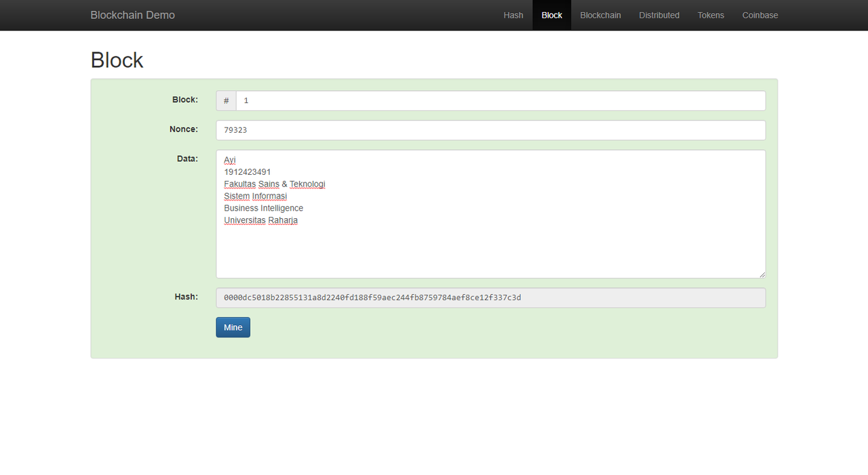
Task: Click the 'Block:' field label
Action: tap(185, 100)
